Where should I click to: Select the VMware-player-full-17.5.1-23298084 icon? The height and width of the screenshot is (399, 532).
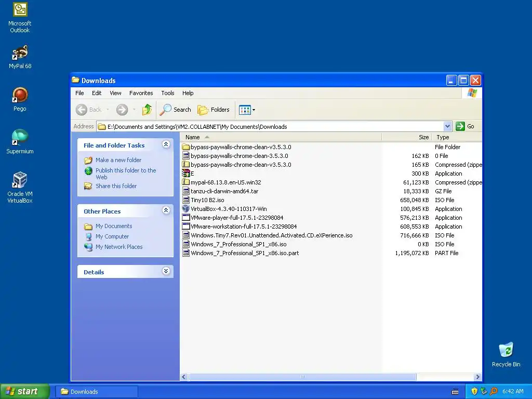[x=185, y=218]
